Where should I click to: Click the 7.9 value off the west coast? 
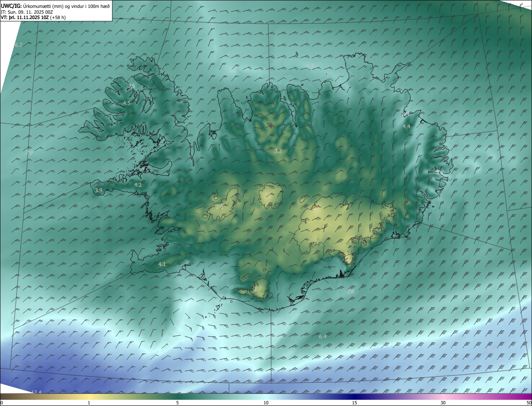point(29,153)
